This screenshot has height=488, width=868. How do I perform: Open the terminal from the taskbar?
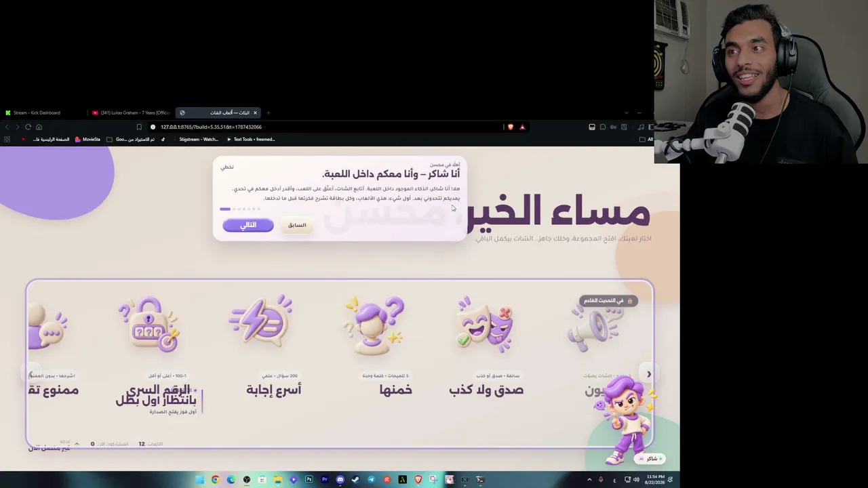point(480,480)
